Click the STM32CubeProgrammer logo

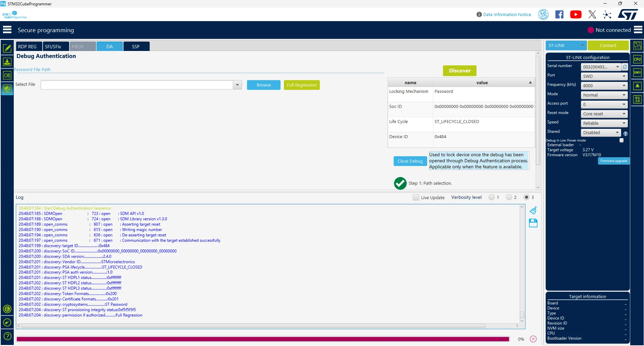point(14,15)
